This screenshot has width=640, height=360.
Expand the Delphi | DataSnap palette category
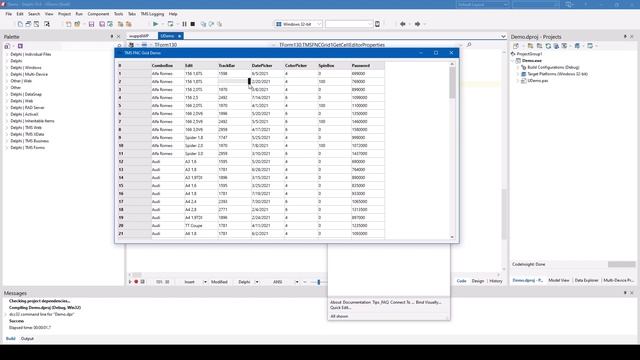pos(7,94)
